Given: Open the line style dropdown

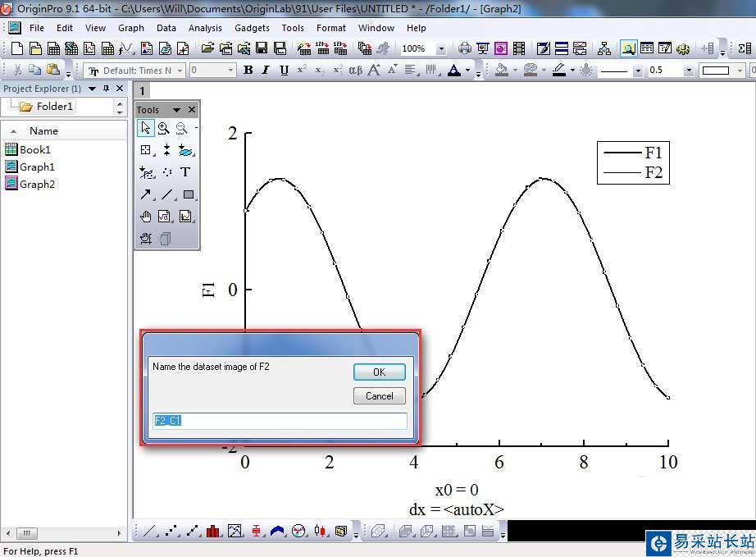Looking at the screenshot, I should point(638,71).
